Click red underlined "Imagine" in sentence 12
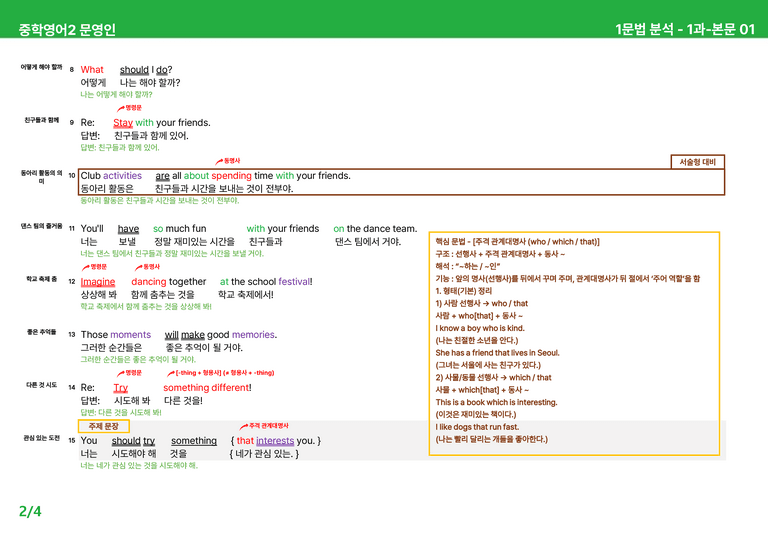Viewport: 768px width, 543px height. pyautogui.click(x=98, y=282)
